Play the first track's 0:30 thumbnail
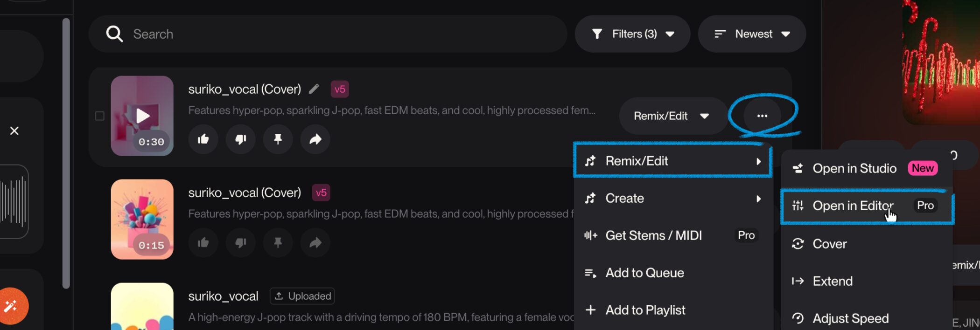This screenshot has width=980, height=330. point(142,116)
